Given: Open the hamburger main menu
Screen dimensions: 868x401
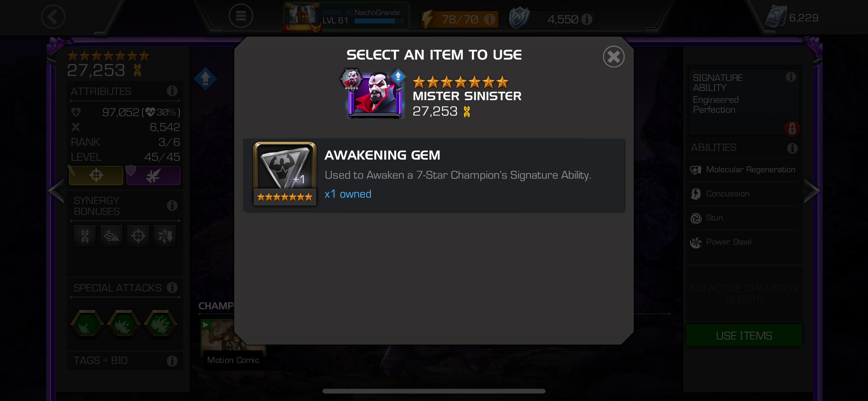Looking at the screenshot, I should tap(241, 16).
